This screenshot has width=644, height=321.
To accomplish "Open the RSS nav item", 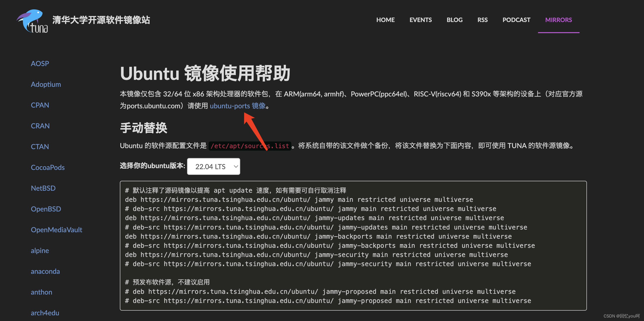I will (x=482, y=20).
